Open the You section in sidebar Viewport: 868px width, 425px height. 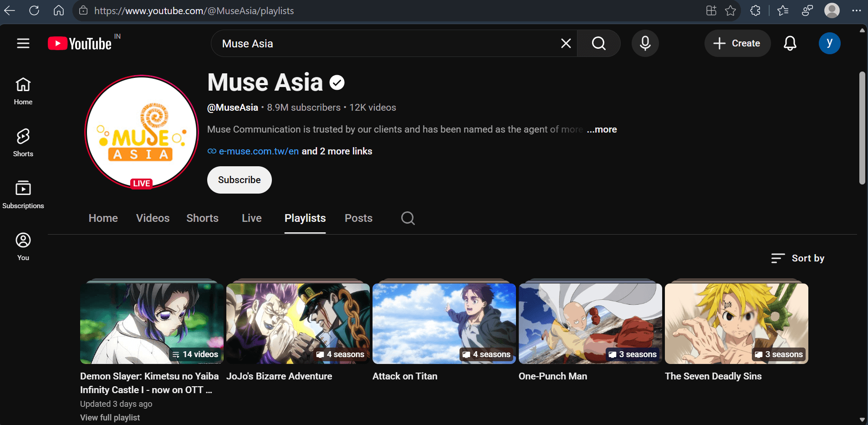coord(23,247)
